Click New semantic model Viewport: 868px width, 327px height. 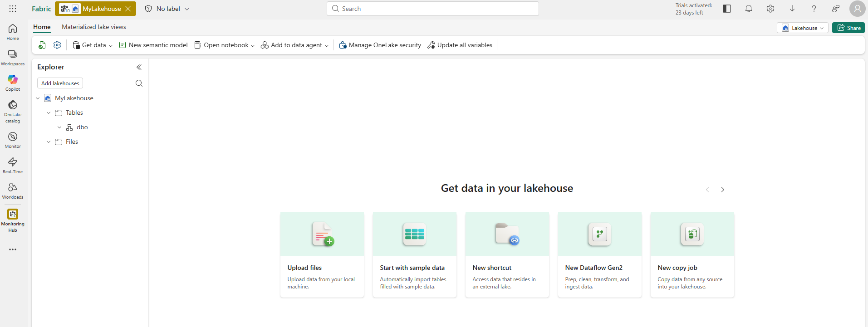[153, 45]
